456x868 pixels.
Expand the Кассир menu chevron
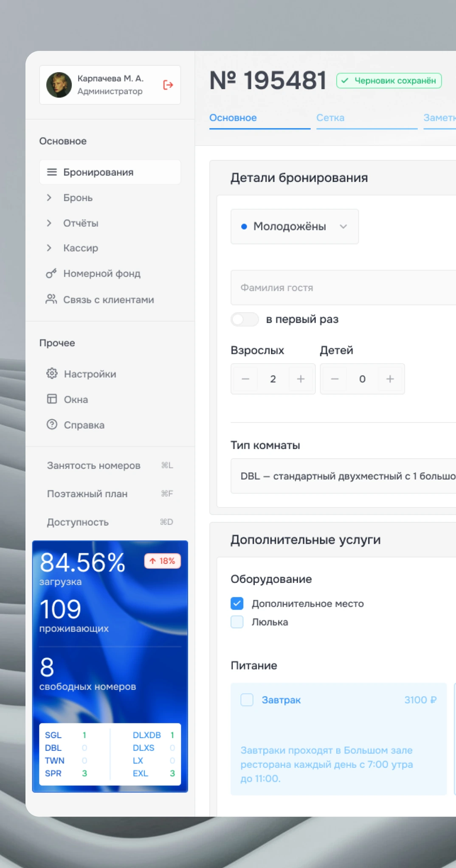49,248
